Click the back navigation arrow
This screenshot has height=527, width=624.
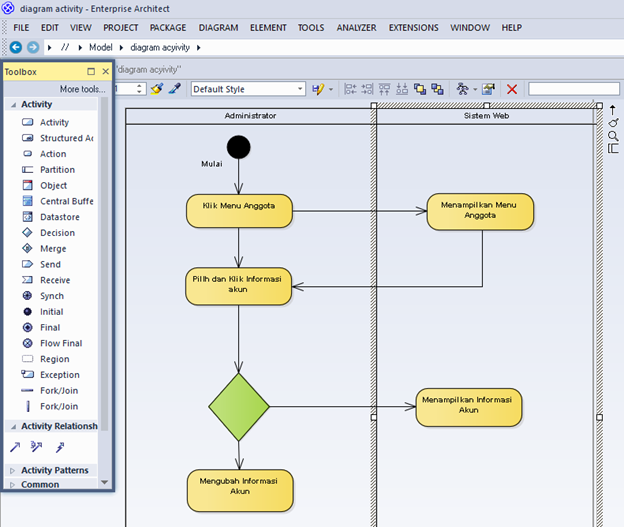[x=16, y=47]
